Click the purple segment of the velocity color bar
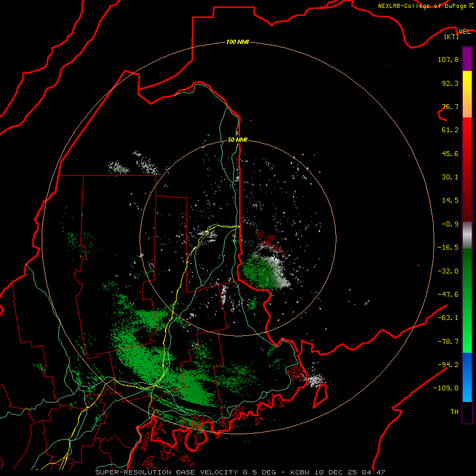This screenshot has width=476, height=476. [467, 59]
